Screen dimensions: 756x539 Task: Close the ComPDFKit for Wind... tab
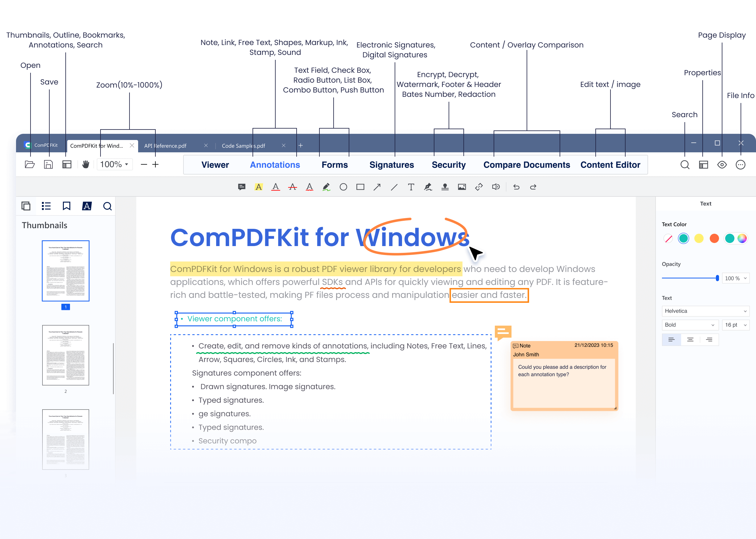pyautogui.click(x=132, y=145)
